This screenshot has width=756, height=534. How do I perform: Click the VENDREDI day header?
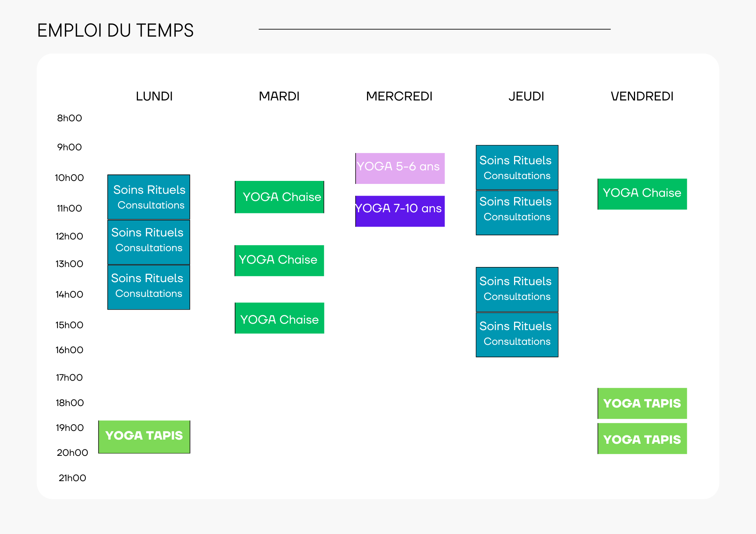642,96
